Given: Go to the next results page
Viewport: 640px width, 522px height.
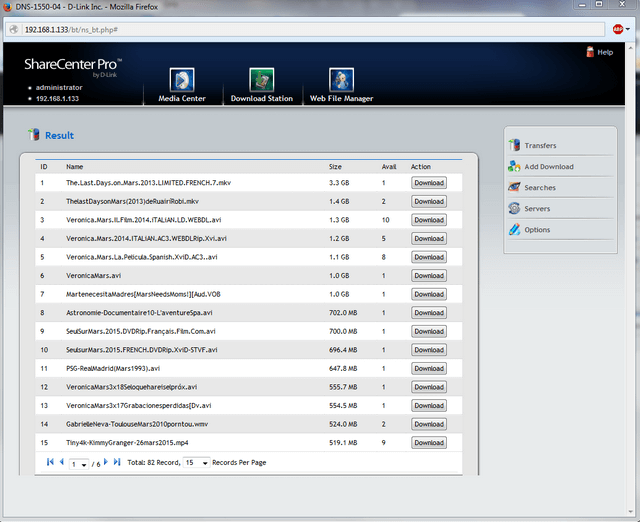Looking at the screenshot, I should 106,462.
